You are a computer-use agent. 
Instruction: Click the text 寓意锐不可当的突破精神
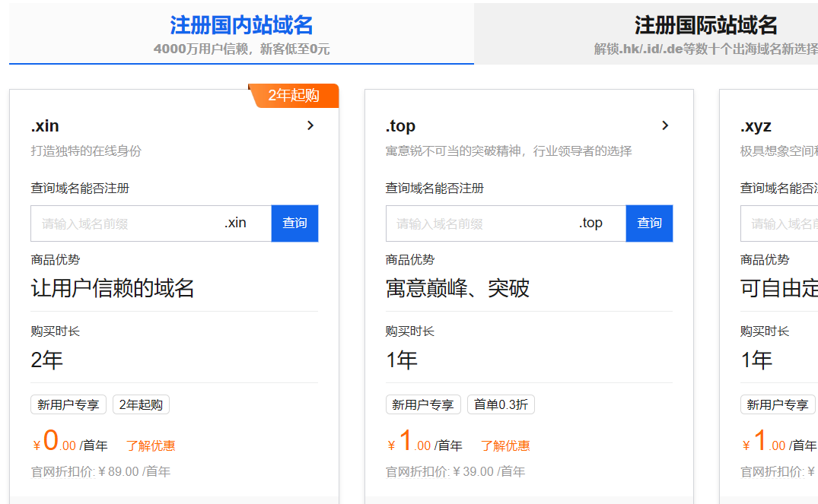[454, 151]
